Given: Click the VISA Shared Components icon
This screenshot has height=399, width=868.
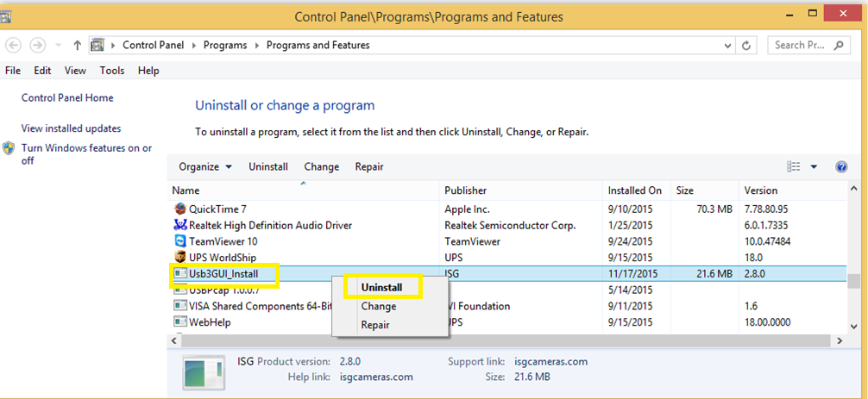Looking at the screenshot, I should click(180, 306).
